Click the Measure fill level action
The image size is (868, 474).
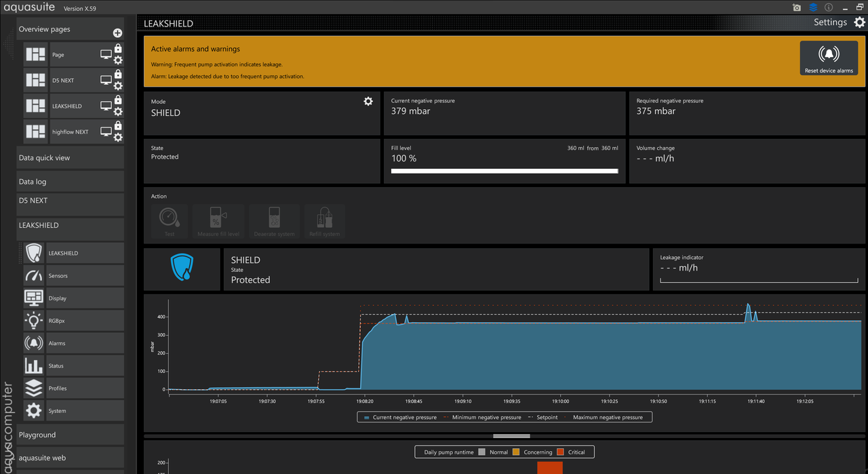[218, 221]
